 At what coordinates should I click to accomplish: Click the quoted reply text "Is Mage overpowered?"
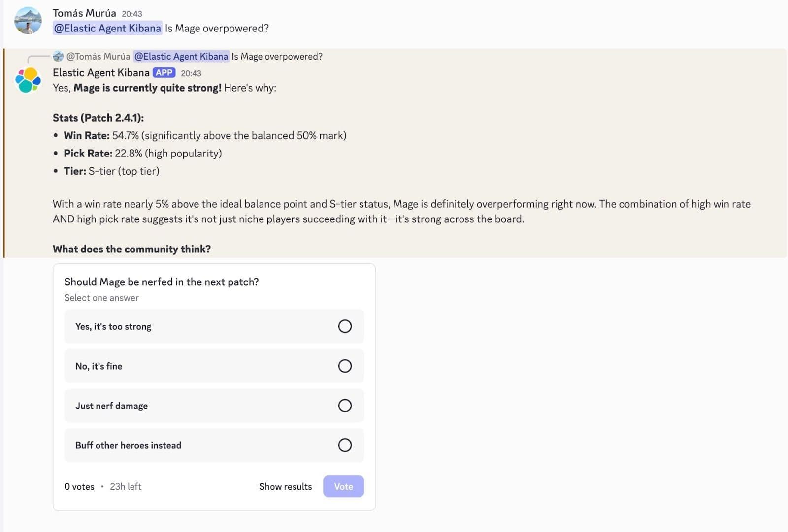[x=277, y=56]
